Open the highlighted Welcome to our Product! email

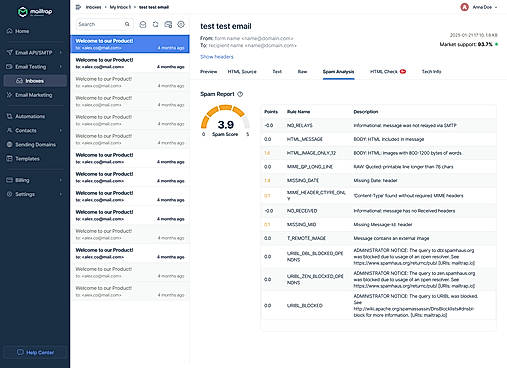click(x=130, y=44)
